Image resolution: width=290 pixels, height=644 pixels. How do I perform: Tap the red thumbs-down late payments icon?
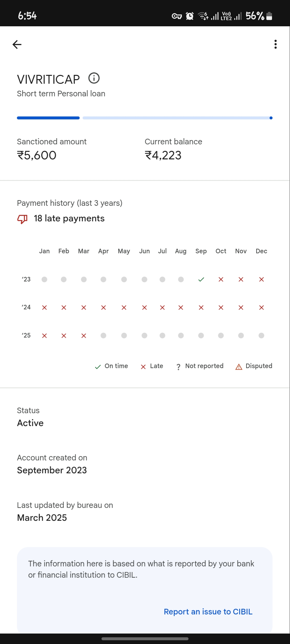coord(22,219)
